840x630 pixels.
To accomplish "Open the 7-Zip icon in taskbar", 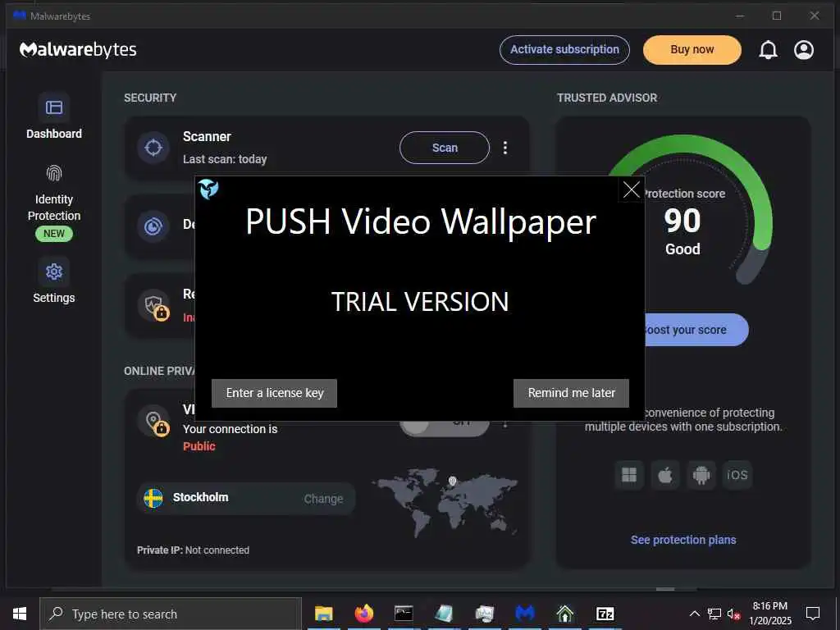I will point(605,614).
